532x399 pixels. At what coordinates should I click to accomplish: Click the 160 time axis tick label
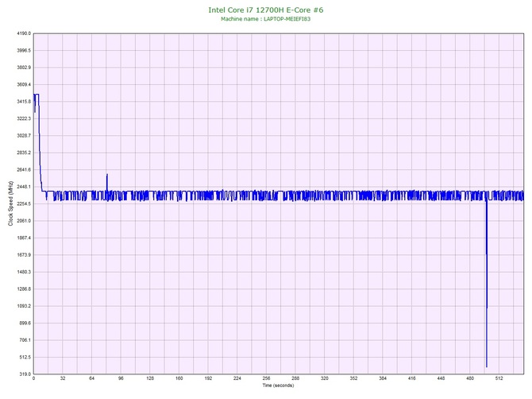coord(179,378)
